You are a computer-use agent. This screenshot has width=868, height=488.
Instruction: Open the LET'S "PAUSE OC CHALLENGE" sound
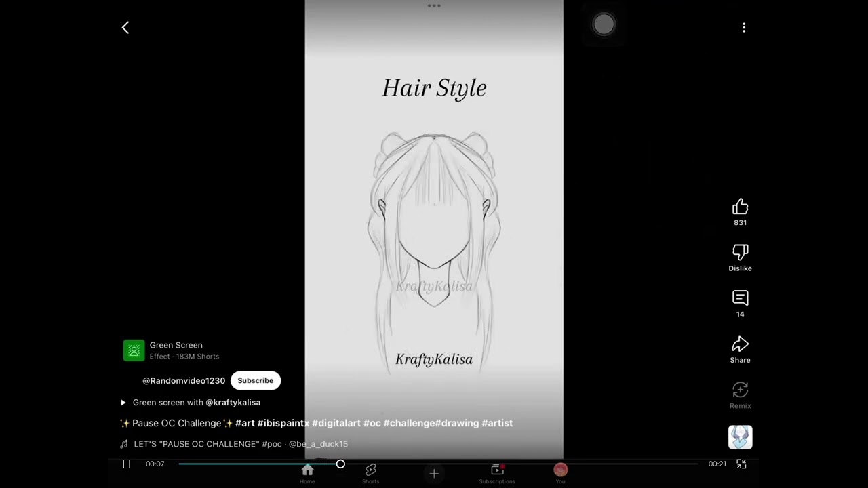[x=241, y=444]
